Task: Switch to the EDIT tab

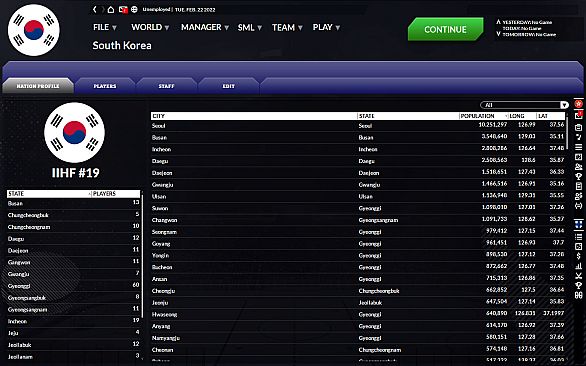Action: click(228, 86)
